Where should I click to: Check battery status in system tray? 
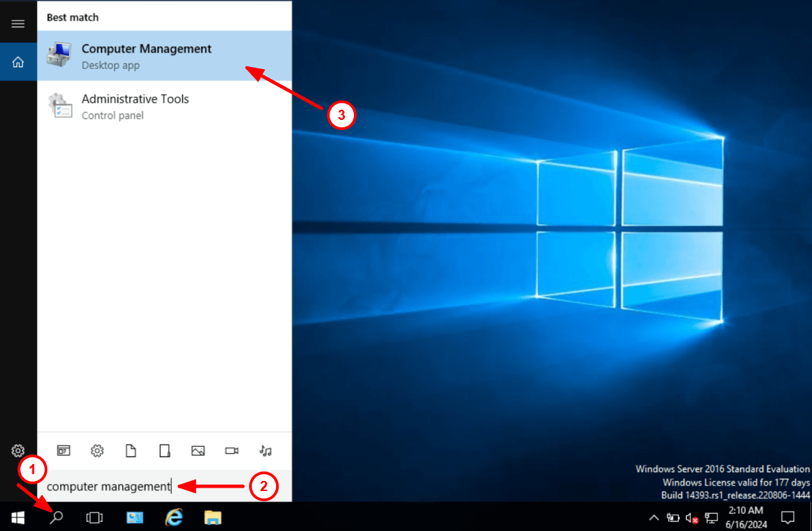point(673,518)
